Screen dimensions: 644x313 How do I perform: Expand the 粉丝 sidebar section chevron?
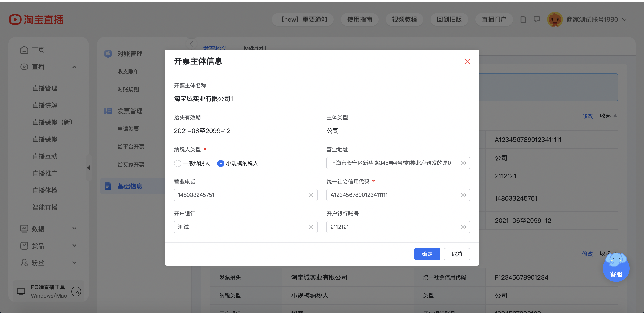pyautogui.click(x=74, y=262)
